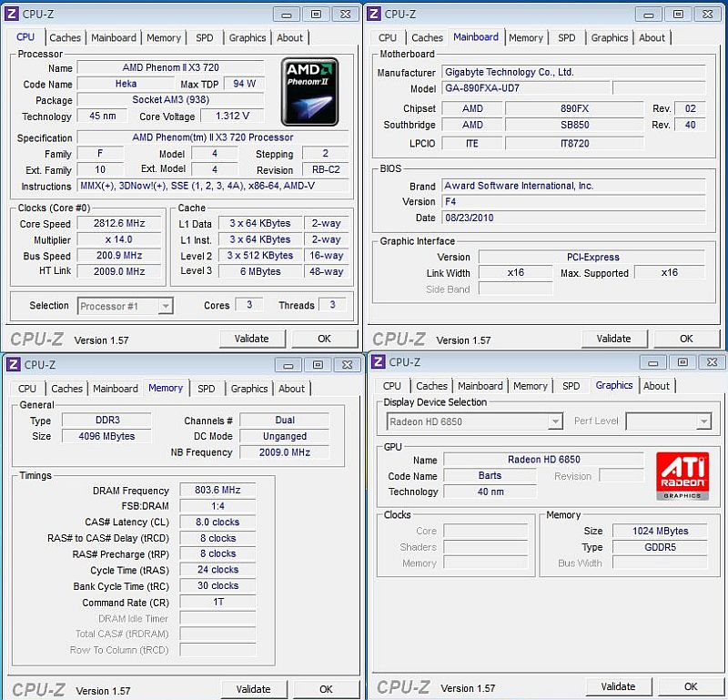Select Memory tab in Mainboard window
Screen dimensions: 728x700
coord(526,37)
